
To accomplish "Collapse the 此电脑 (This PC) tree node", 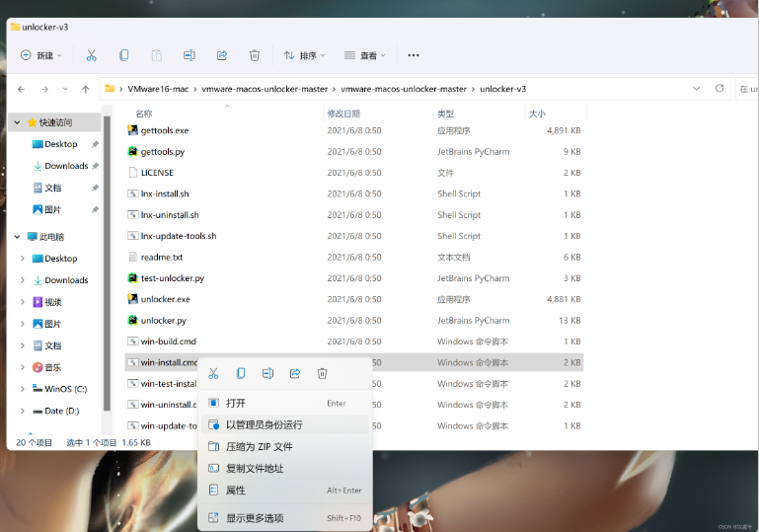I will [17, 237].
